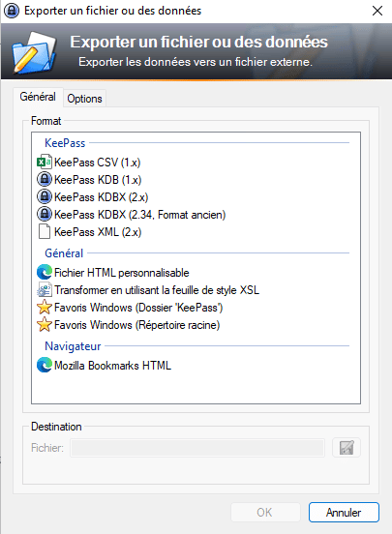Viewport: 392px width, 534px height.
Task: Click the lock icon beside KeePass KDB (1.x)
Action: pyautogui.click(x=45, y=180)
